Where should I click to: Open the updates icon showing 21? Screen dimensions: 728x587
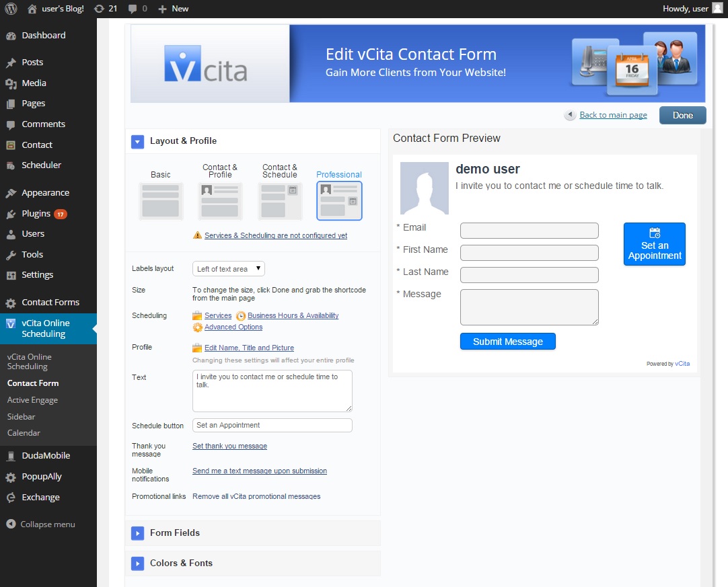[100, 9]
